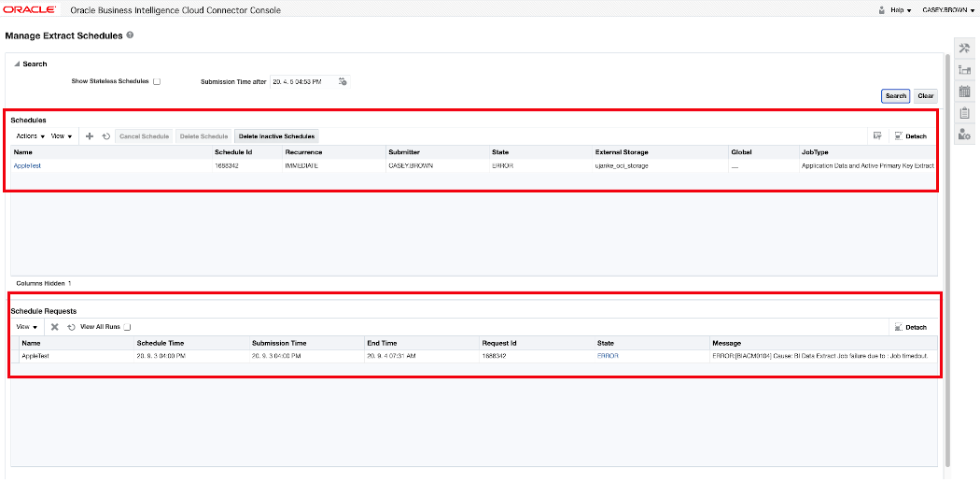Open the tools icon in right sidebar
The height and width of the screenshot is (483, 980).
965,50
